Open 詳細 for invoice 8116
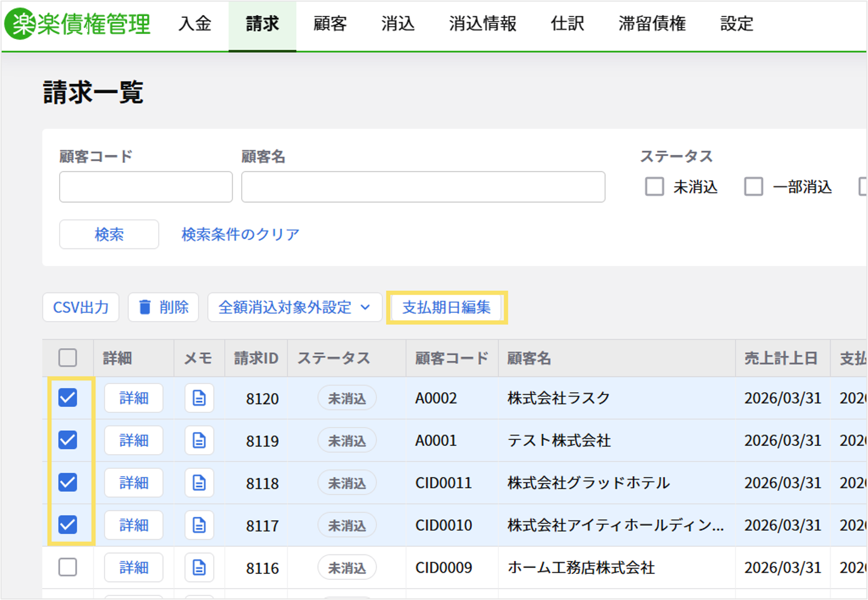Viewport: 868px width, 600px height. 134,567
